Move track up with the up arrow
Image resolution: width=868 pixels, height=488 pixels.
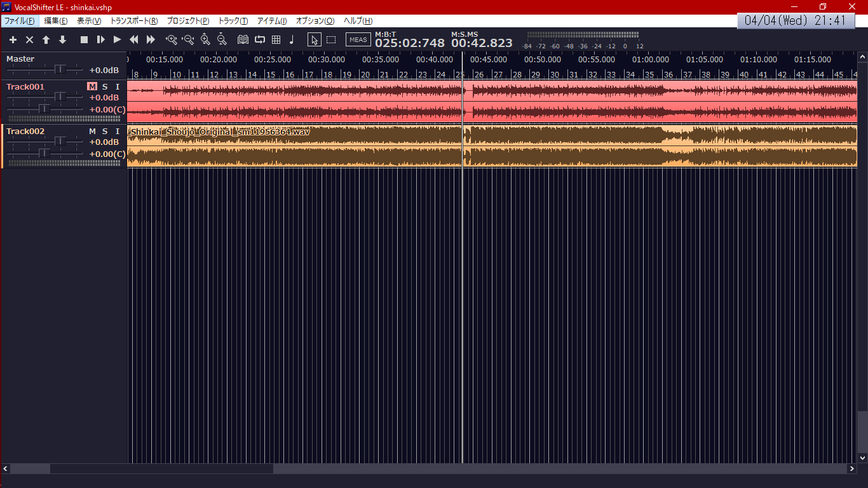click(x=46, y=39)
